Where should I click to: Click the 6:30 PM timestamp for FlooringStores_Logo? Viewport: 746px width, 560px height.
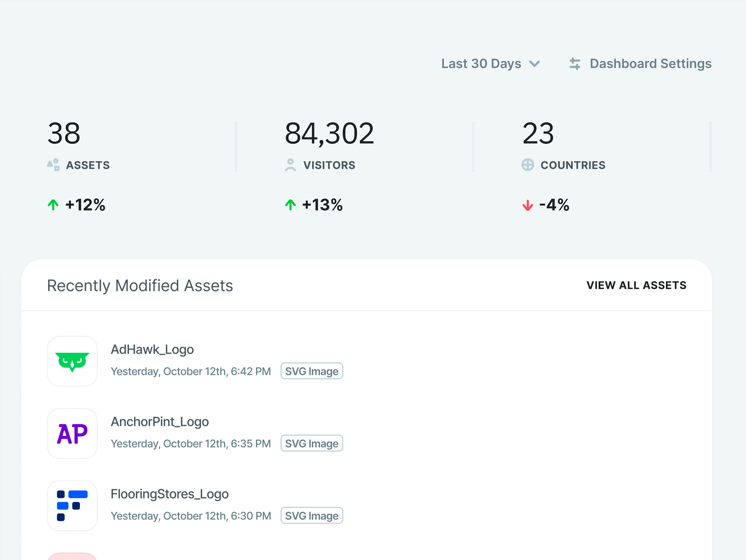pos(191,516)
